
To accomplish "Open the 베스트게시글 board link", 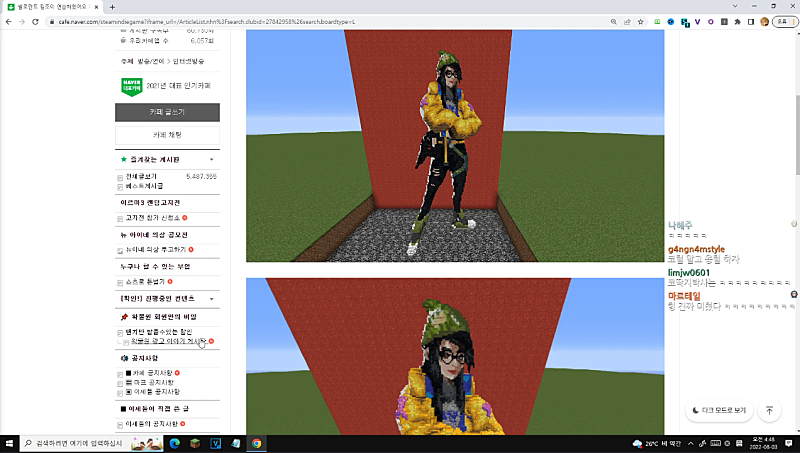I will (x=144, y=186).
